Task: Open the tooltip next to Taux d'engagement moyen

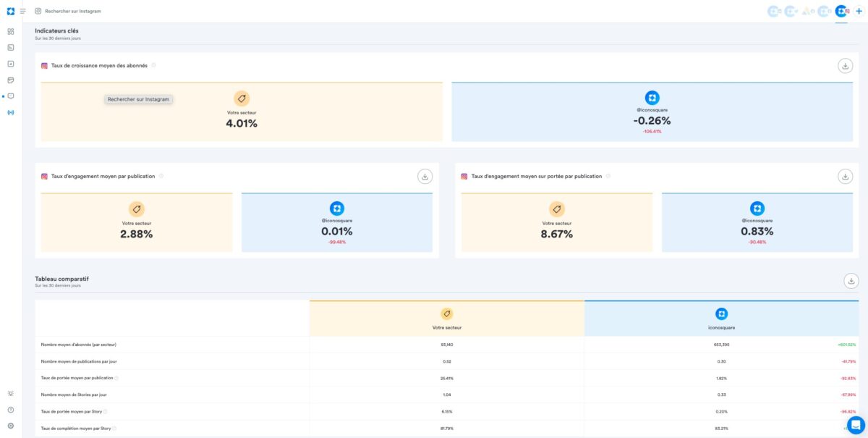Action: (163, 176)
